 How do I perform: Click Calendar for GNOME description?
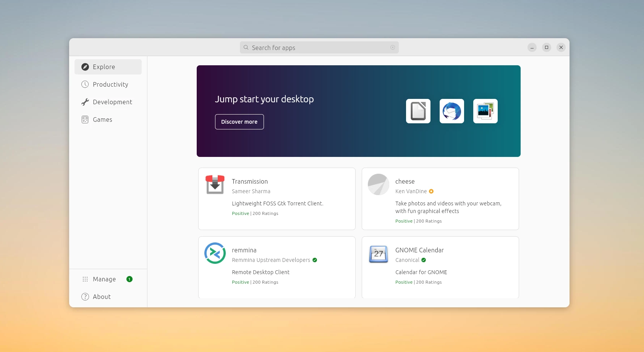421,272
